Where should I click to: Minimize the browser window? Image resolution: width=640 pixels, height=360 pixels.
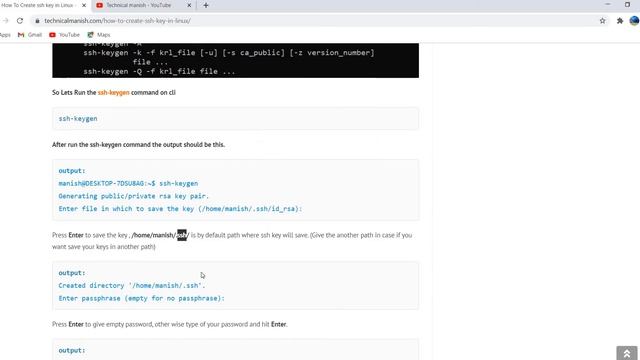coord(608,4)
